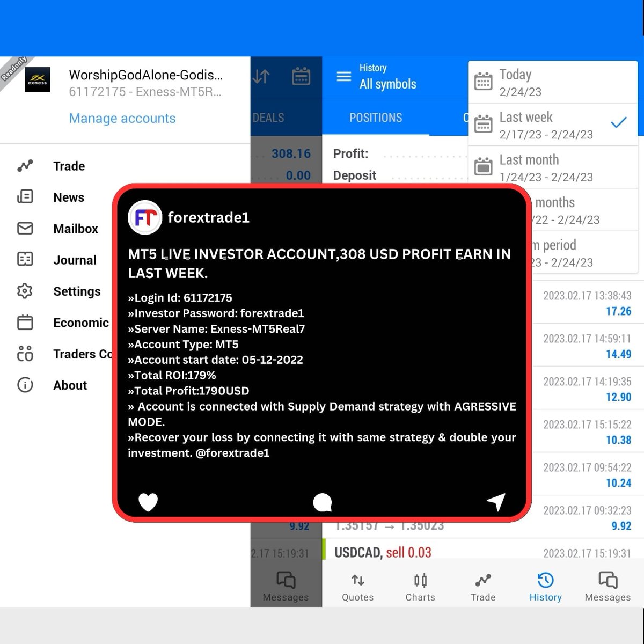
Task: Select the Today date range
Action: pos(553,82)
